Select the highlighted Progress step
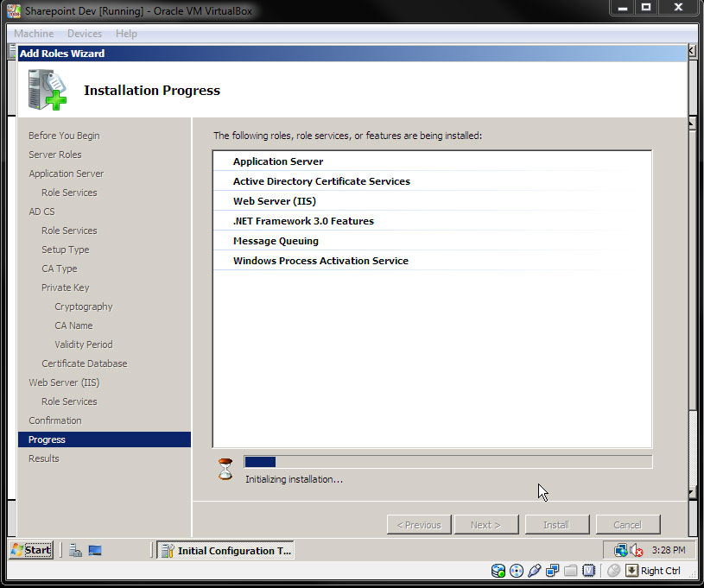This screenshot has height=588, width=704. 105,439
